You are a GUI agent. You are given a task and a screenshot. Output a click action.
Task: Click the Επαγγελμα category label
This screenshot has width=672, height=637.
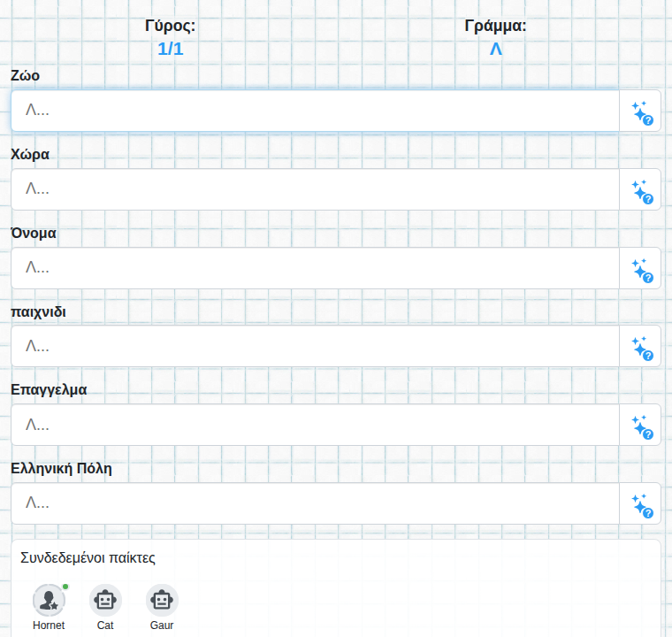click(49, 389)
